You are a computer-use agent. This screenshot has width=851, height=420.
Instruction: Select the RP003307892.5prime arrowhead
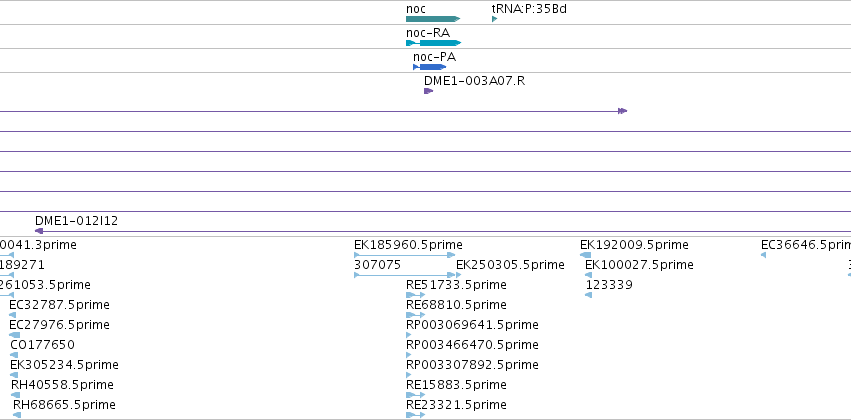point(409,375)
